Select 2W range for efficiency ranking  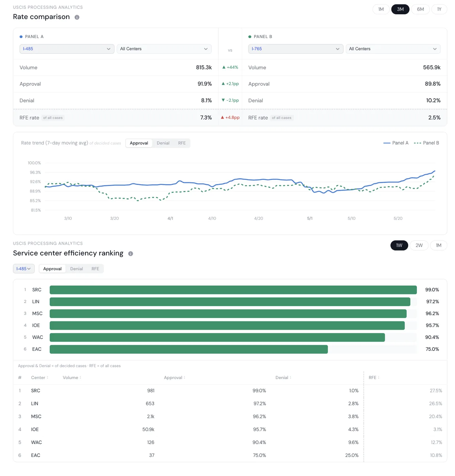(419, 245)
